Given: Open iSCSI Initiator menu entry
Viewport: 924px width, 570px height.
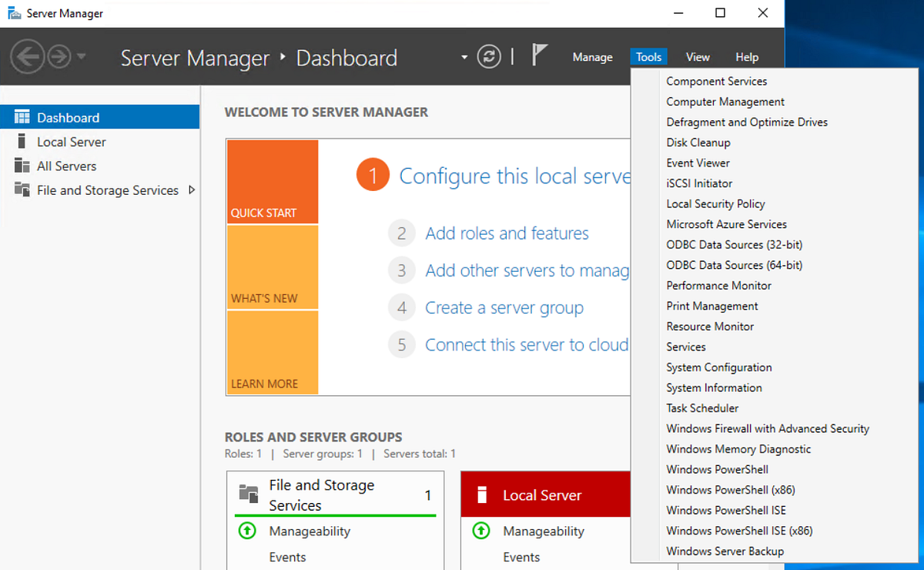Looking at the screenshot, I should pos(699,183).
